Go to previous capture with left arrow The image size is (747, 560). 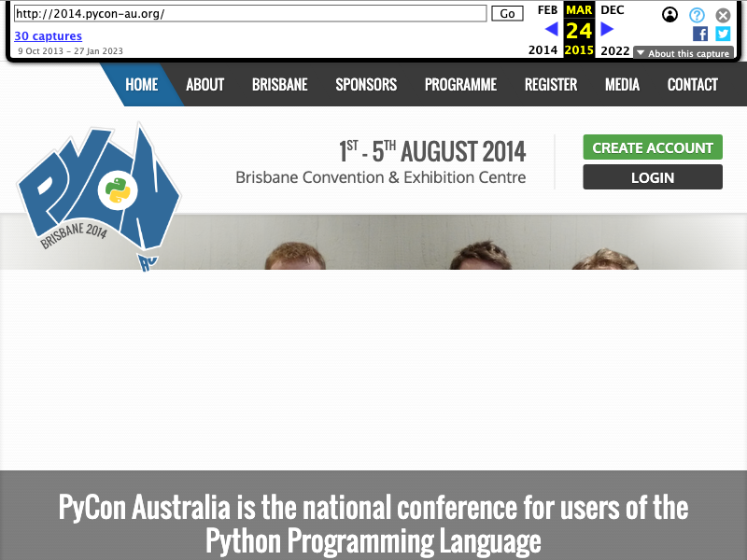coord(551,30)
